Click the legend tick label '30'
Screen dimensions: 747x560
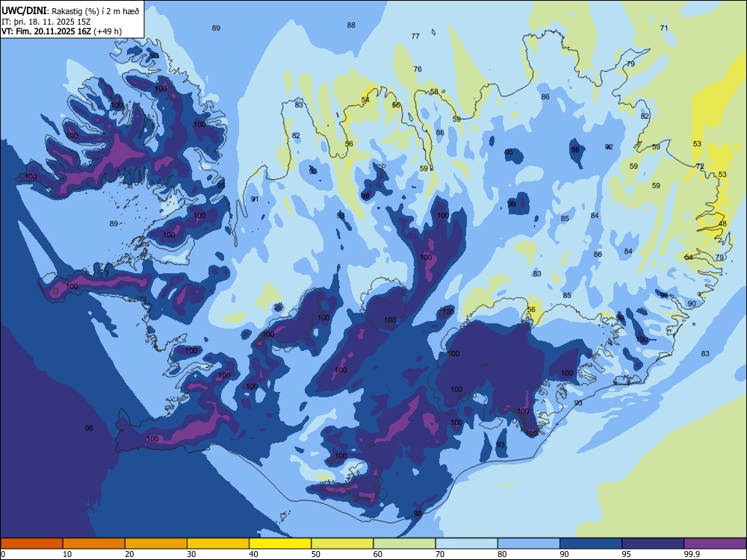tap(191, 554)
